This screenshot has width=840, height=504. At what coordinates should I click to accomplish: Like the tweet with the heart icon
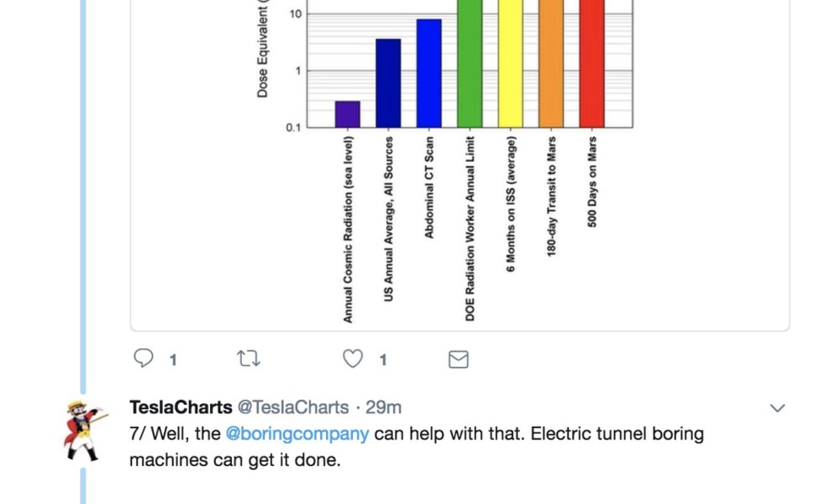point(353,359)
